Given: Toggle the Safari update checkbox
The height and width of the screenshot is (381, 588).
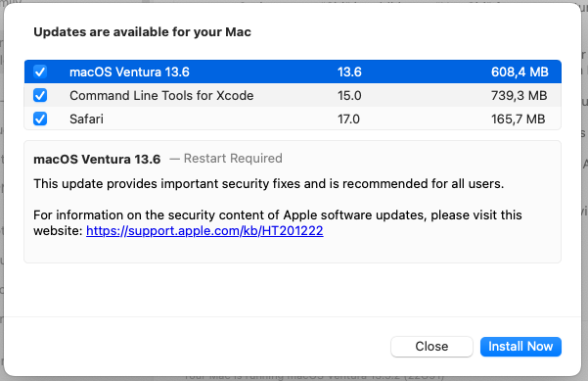Looking at the screenshot, I should (x=40, y=119).
